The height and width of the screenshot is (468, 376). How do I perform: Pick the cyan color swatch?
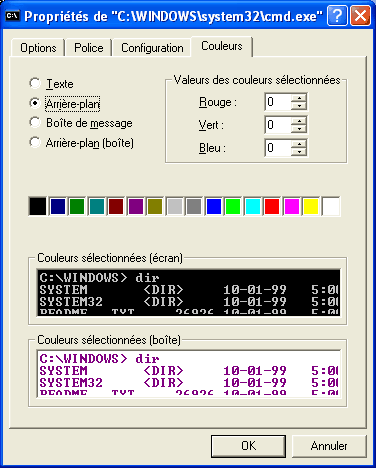253,206
